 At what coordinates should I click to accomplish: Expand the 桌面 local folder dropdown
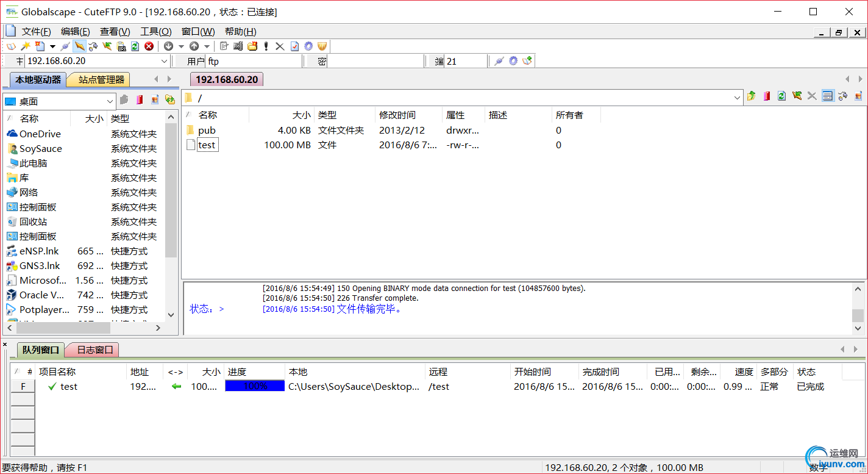(x=110, y=101)
